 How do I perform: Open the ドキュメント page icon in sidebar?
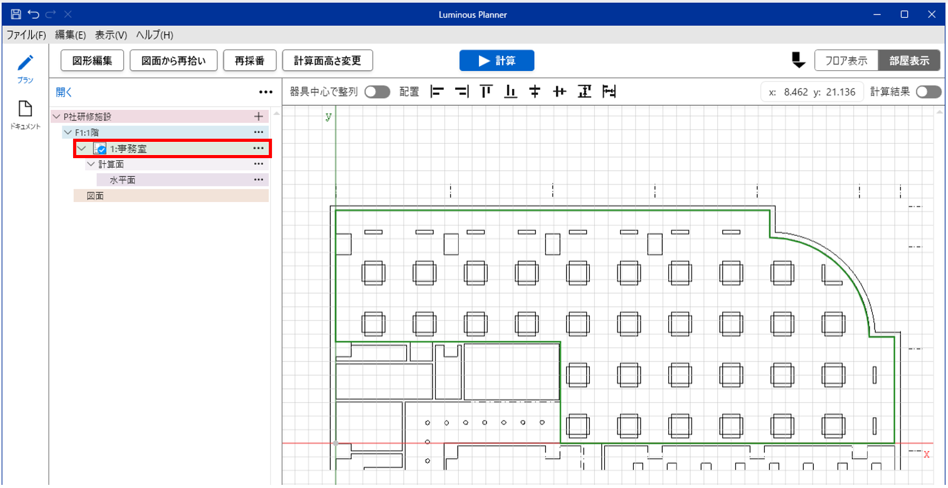coord(25,111)
